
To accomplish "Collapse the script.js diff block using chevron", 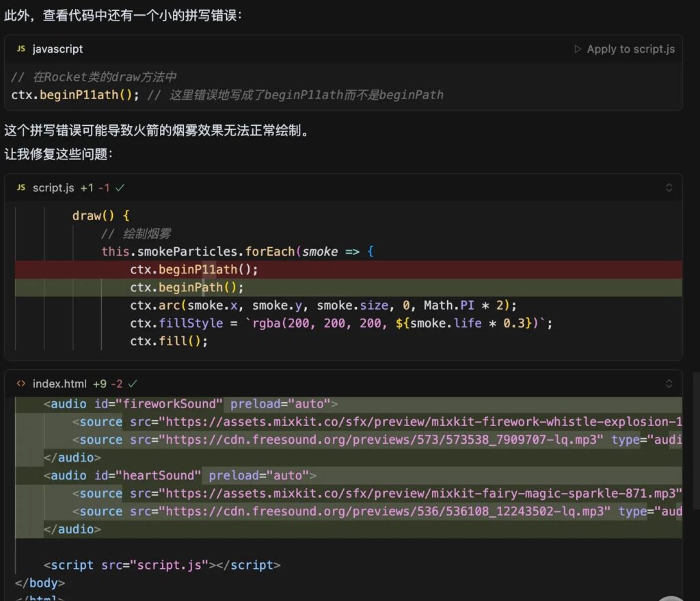I will (x=669, y=187).
